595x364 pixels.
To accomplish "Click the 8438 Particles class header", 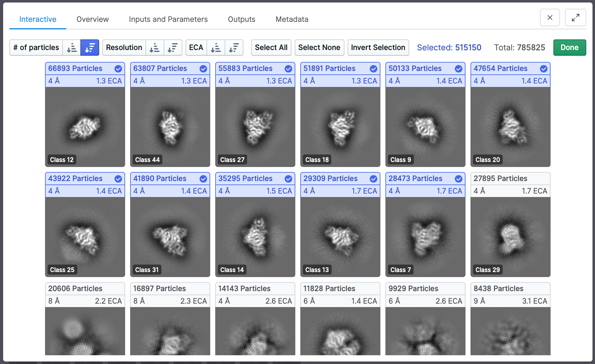I will click(x=511, y=289).
